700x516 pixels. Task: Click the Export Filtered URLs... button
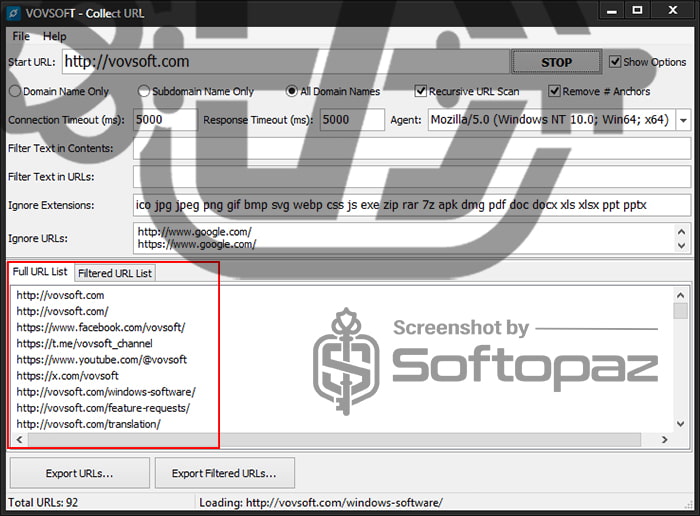[224, 473]
